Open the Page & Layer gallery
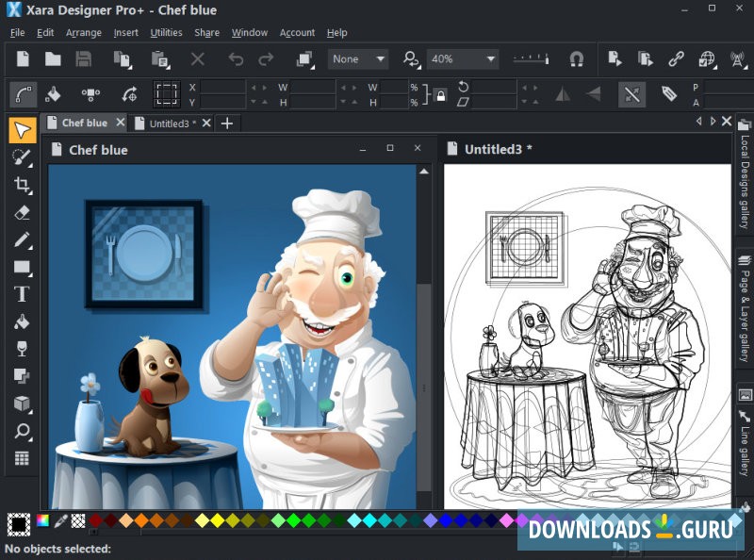The height and width of the screenshot is (560, 754). click(745, 311)
